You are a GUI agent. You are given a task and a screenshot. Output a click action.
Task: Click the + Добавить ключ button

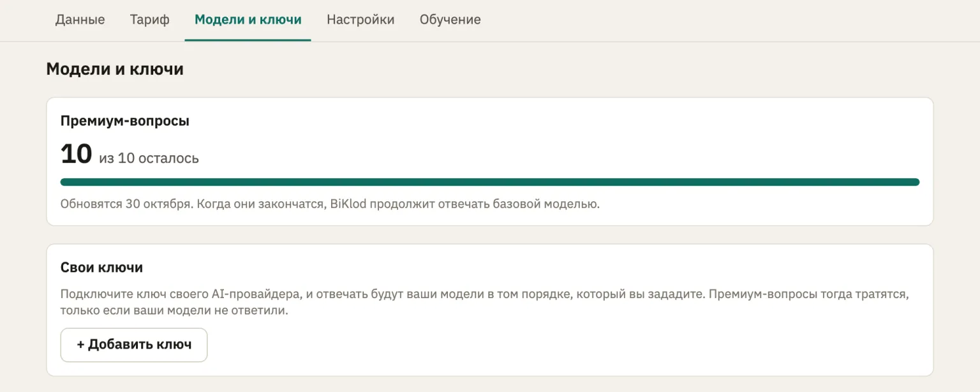pos(134,345)
